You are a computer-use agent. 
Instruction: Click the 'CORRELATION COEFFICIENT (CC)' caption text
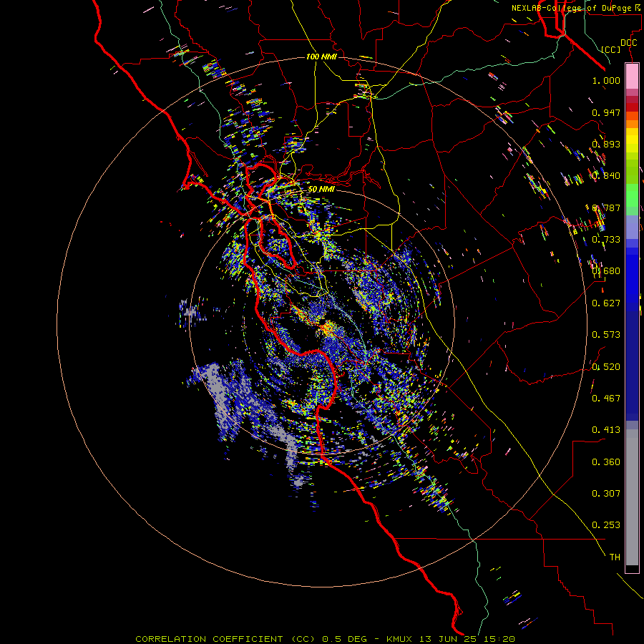tap(225, 639)
